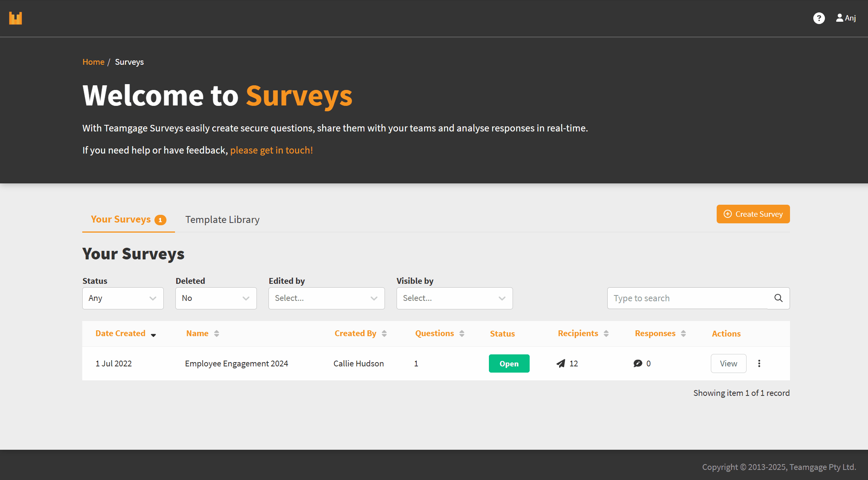Sort by Questions column arrows

pos(462,333)
